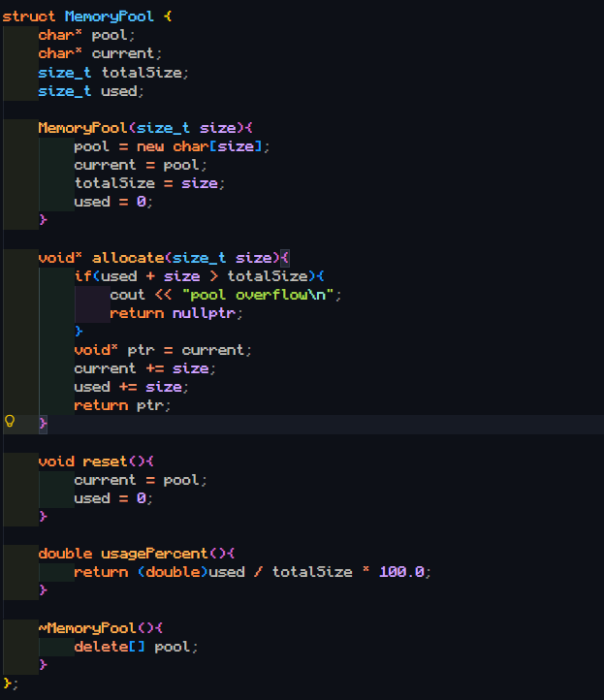Click the "allocate" function name
Screen dimensions: 604x700
pyautogui.click(x=128, y=258)
